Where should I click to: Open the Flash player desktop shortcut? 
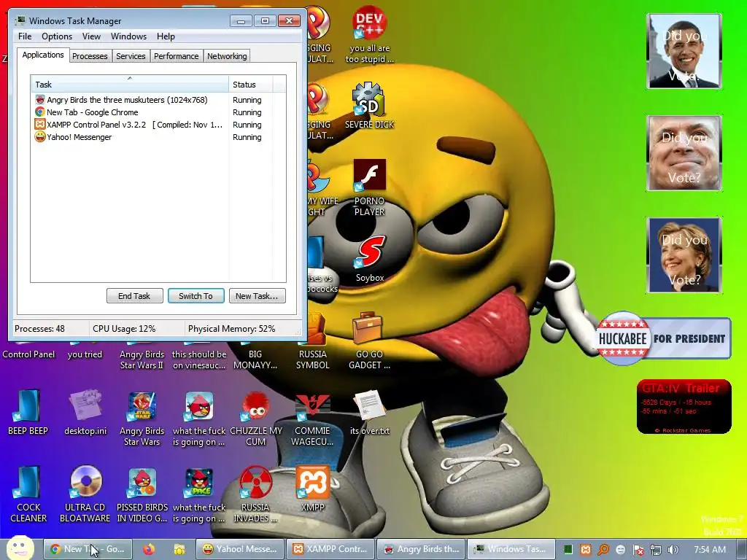click(369, 175)
